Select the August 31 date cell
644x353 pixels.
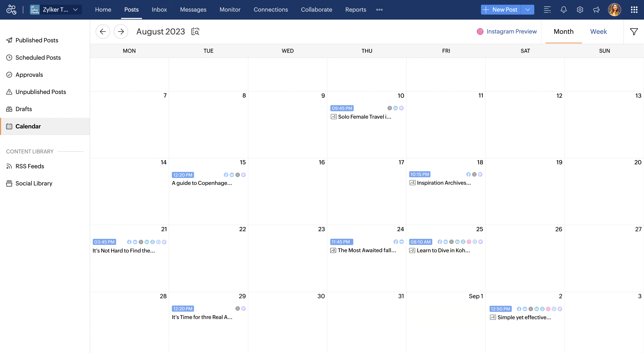point(367,322)
